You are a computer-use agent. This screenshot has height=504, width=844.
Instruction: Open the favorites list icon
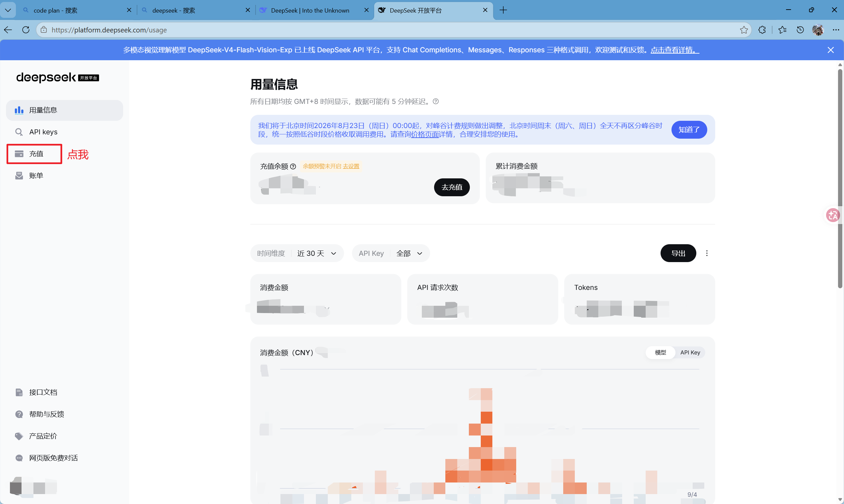click(x=782, y=30)
